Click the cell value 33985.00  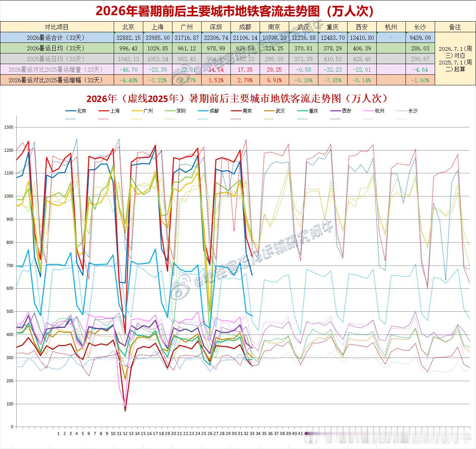pyautogui.click(x=158, y=38)
